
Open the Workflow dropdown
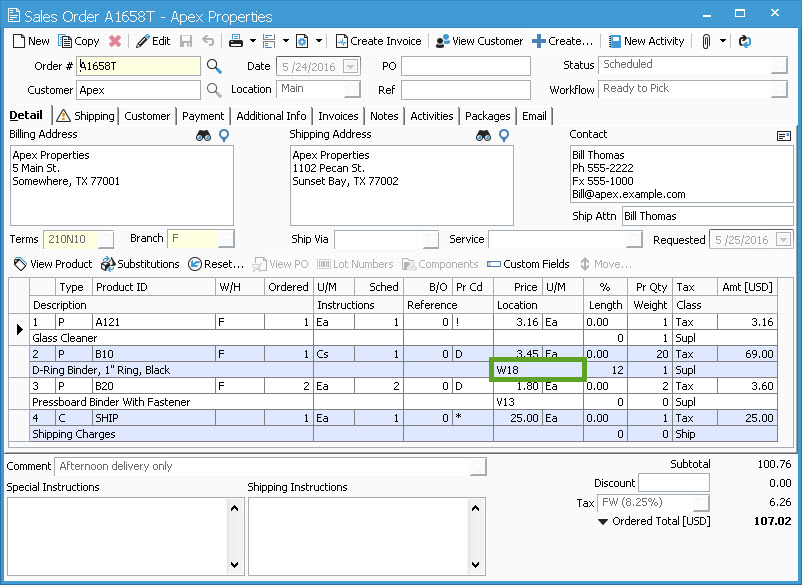(x=779, y=89)
